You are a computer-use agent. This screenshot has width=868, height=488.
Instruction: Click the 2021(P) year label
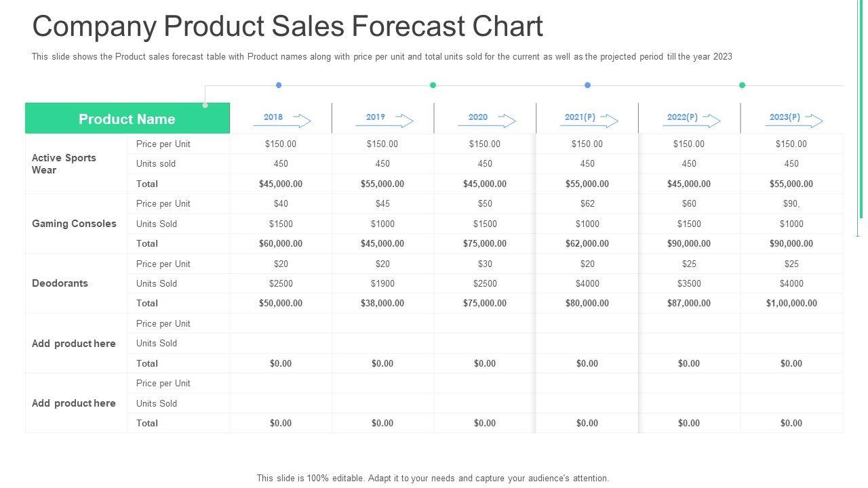click(580, 117)
